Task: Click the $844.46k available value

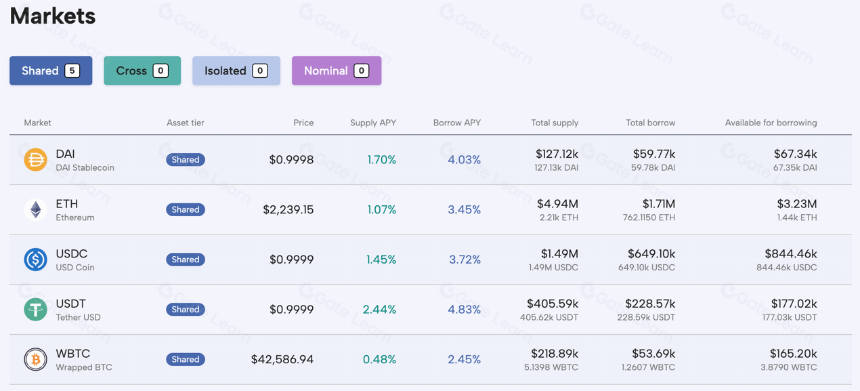Action: [x=791, y=254]
